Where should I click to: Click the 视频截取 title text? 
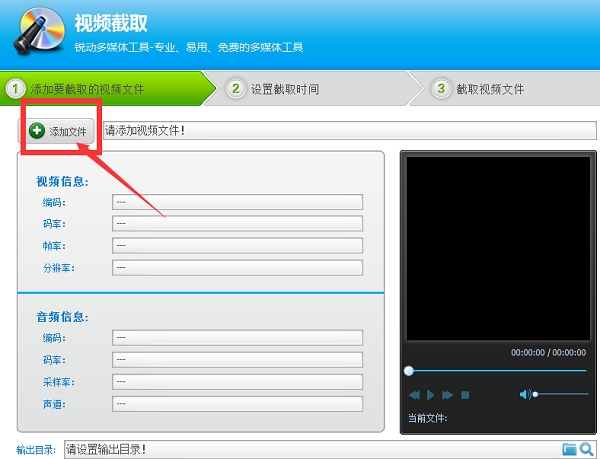111,23
